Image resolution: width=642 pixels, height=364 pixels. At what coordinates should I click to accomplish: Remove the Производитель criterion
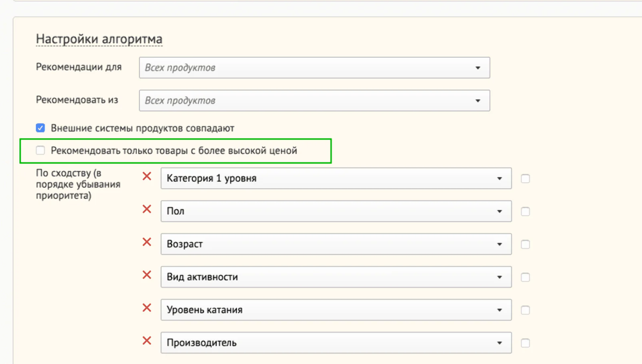pos(147,341)
